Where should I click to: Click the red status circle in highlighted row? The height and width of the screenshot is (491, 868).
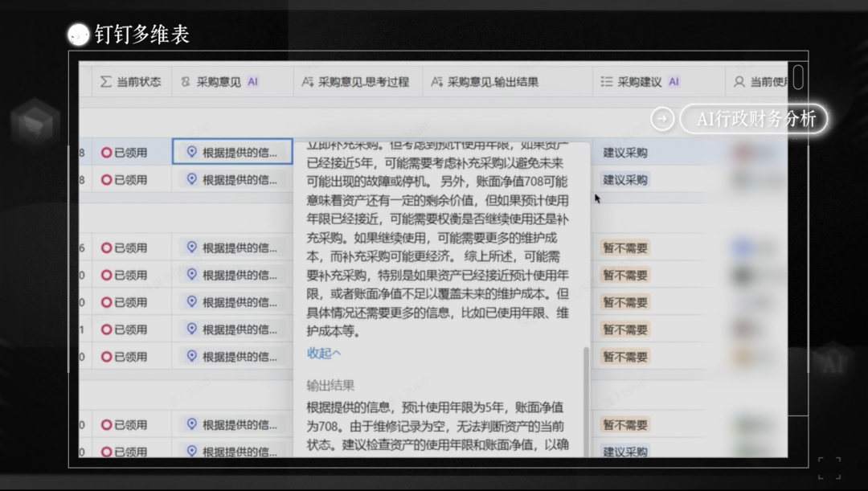pyautogui.click(x=106, y=153)
